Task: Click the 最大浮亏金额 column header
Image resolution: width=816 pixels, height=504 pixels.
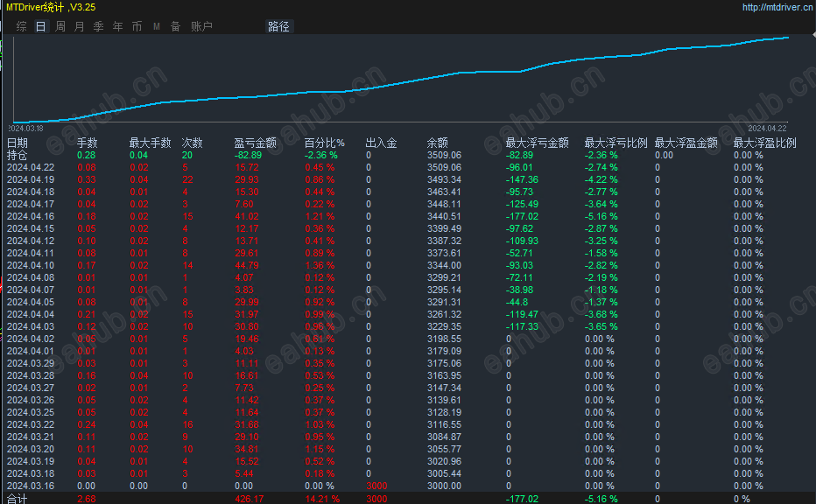Action: point(537,143)
